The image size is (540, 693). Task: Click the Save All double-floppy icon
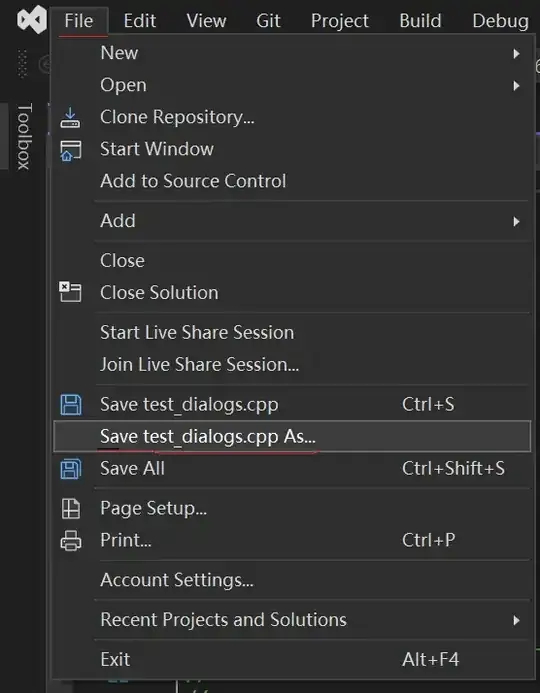(x=71, y=468)
